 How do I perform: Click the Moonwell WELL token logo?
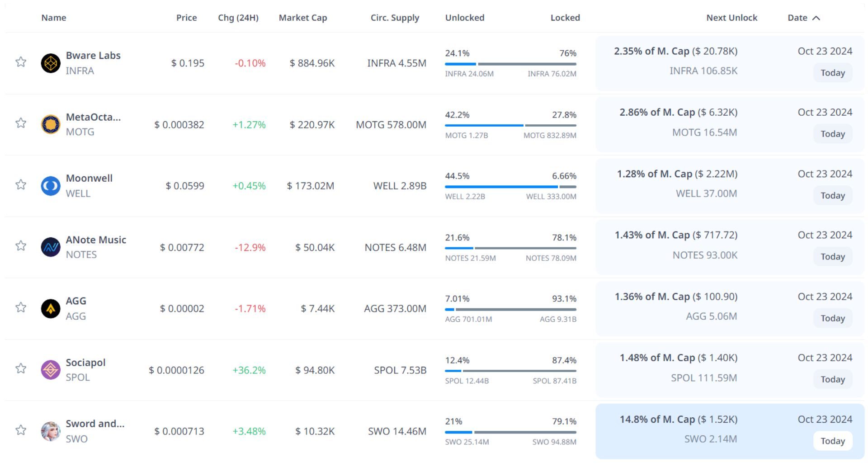pyautogui.click(x=51, y=186)
